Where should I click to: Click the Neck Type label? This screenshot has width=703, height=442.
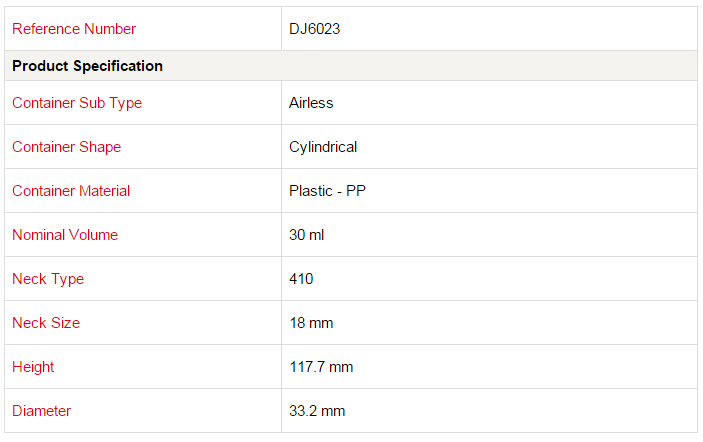point(48,279)
